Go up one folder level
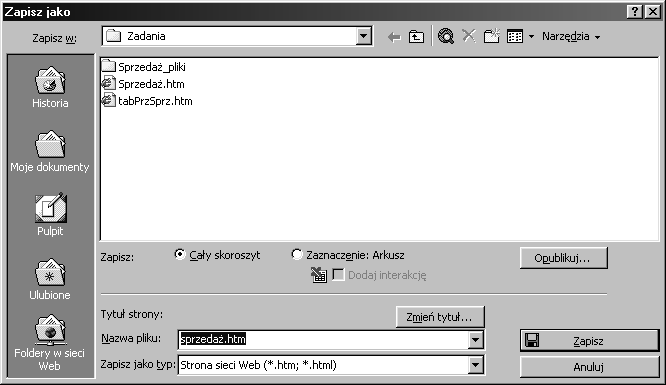The image size is (666, 385). pyautogui.click(x=416, y=37)
